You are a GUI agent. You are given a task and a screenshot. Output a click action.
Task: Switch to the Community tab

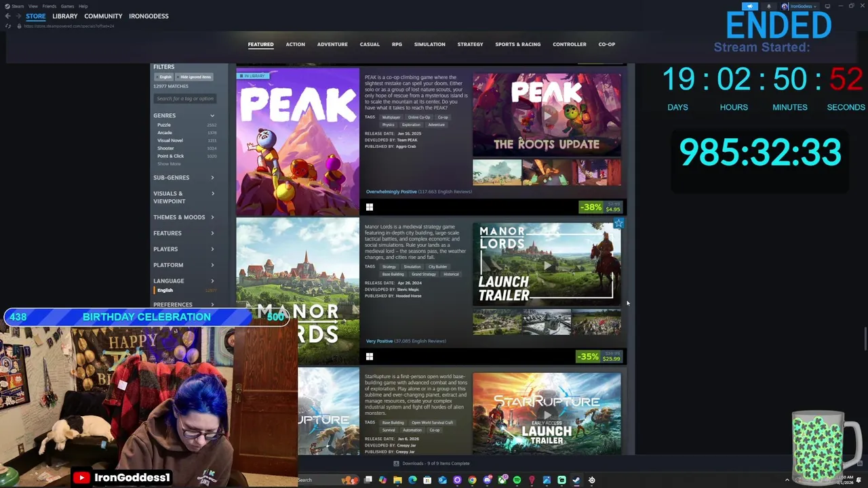click(103, 16)
